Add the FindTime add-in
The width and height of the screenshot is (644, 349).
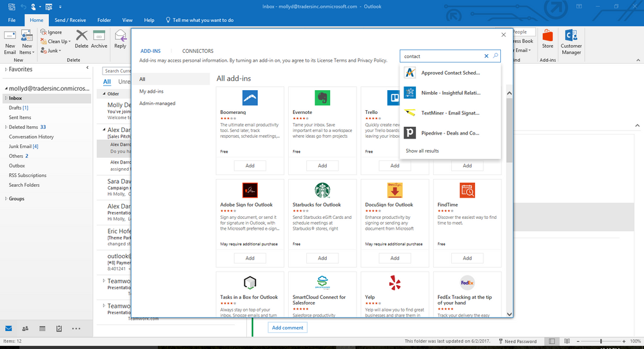point(467,258)
